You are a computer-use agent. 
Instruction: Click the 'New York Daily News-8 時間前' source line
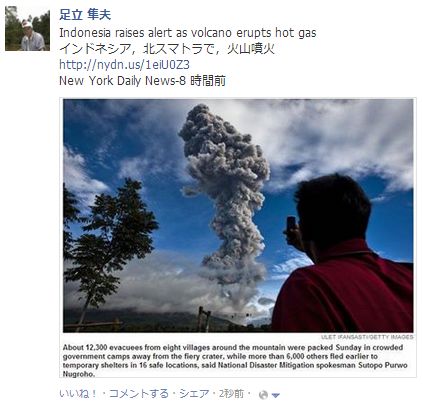[x=142, y=81]
